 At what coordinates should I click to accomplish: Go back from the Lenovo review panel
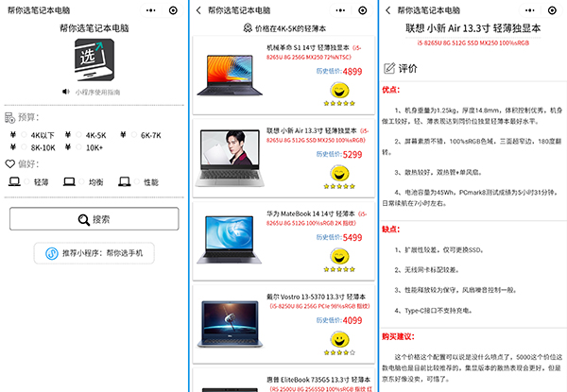[388, 10]
